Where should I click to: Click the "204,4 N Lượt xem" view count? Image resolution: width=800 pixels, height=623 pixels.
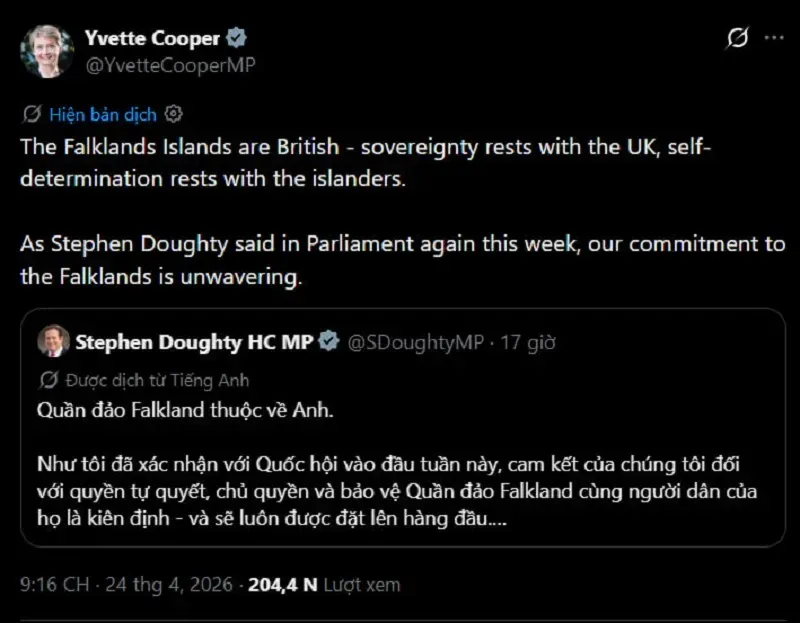[x=322, y=584]
